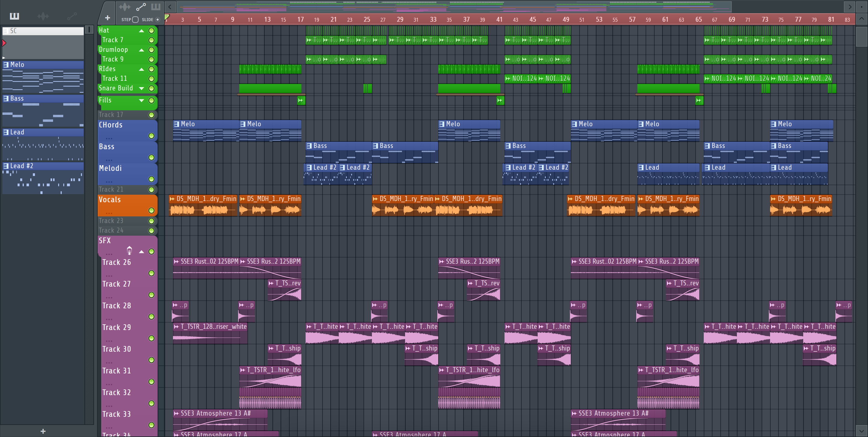868x437 pixels.
Task: Click the playlist start marker at bar 1
Action: (x=167, y=17)
